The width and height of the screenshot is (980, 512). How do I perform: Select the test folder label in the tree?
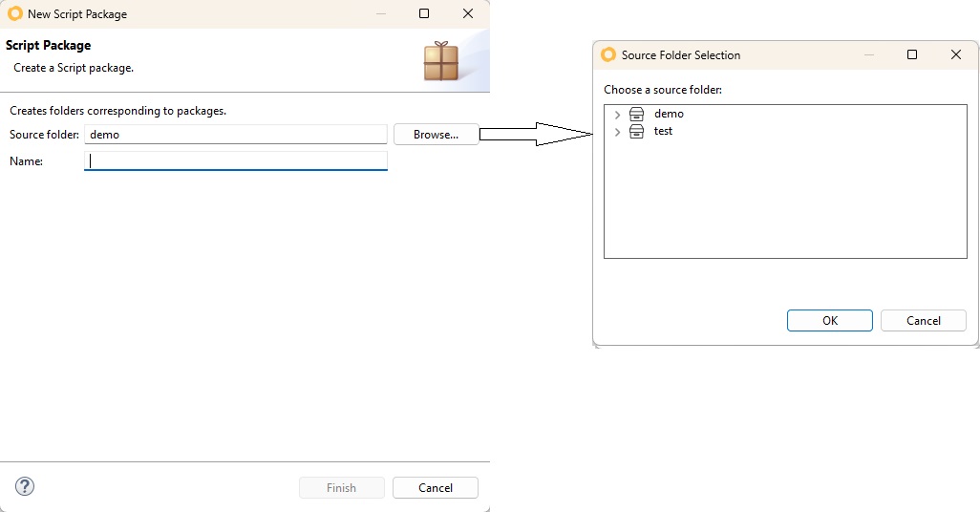pyautogui.click(x=663, y=131)
